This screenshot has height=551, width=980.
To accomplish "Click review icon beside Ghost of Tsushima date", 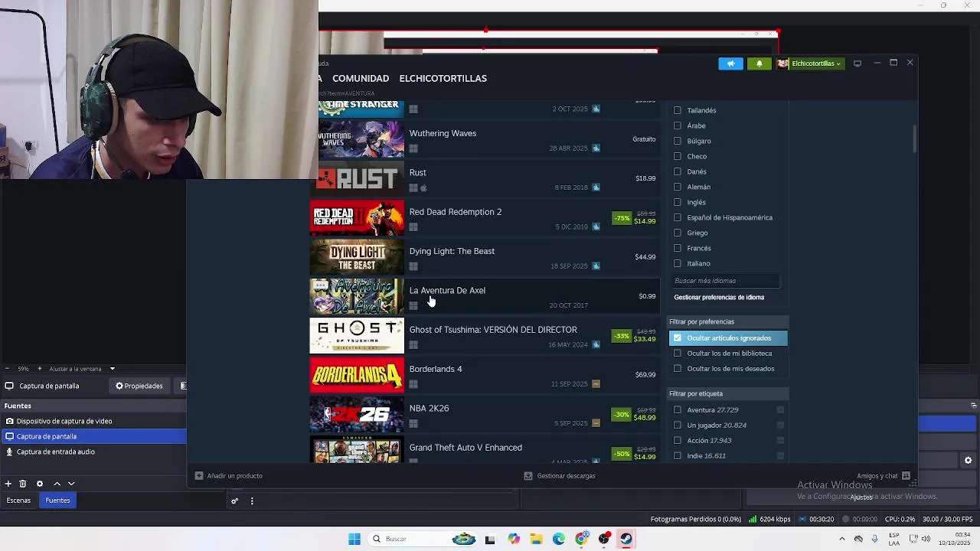I will click(596, 344).
